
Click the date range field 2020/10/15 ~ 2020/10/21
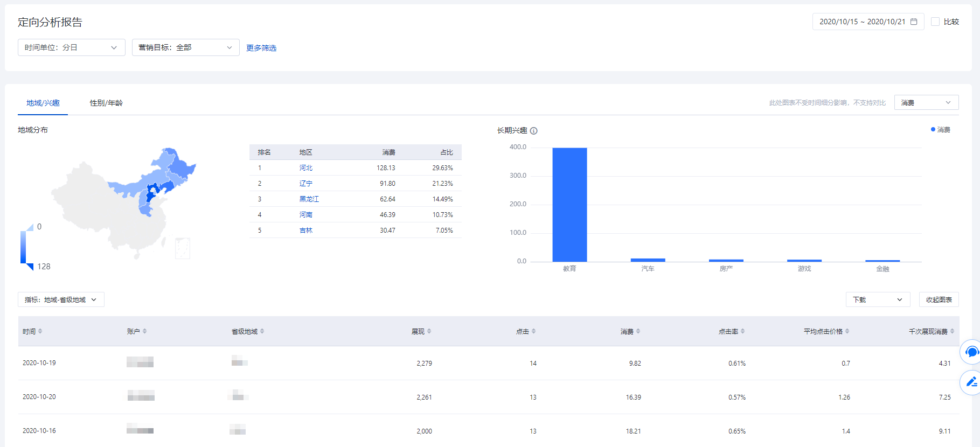(x=868, y=22)
